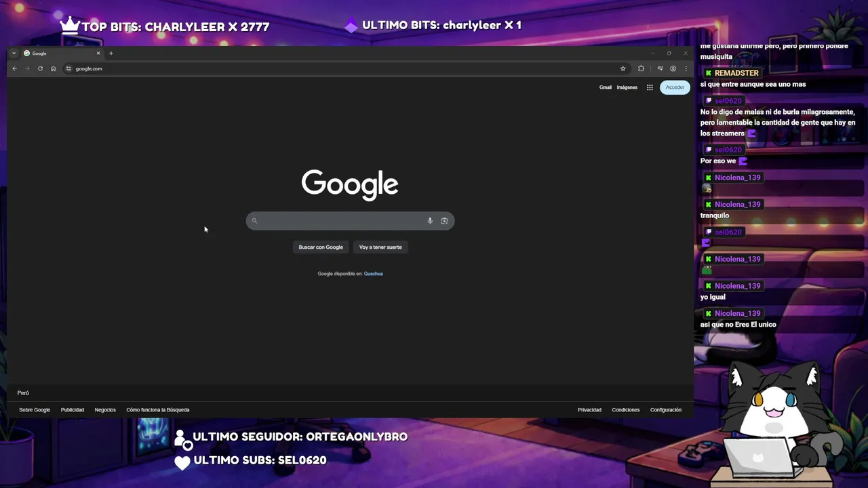Click 'asi que no Eres El unico' message
Viewport: 868px width, 488px height.
(738, 325)
